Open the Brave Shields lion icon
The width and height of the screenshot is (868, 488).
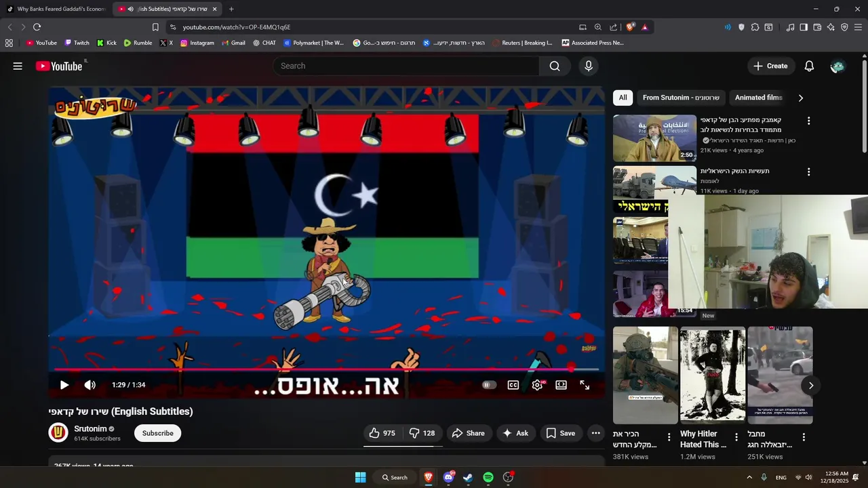coord(630,27)
